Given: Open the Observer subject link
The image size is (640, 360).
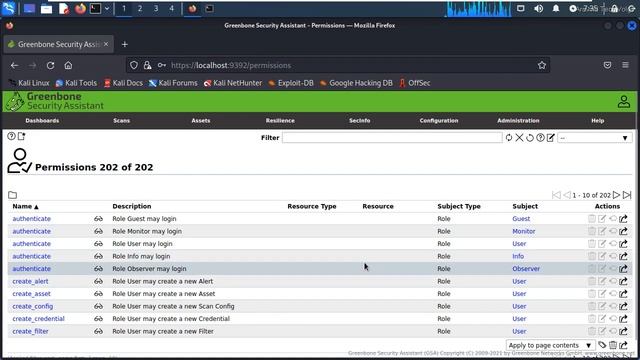Looking at the screenshot, I should click(526, 269).
